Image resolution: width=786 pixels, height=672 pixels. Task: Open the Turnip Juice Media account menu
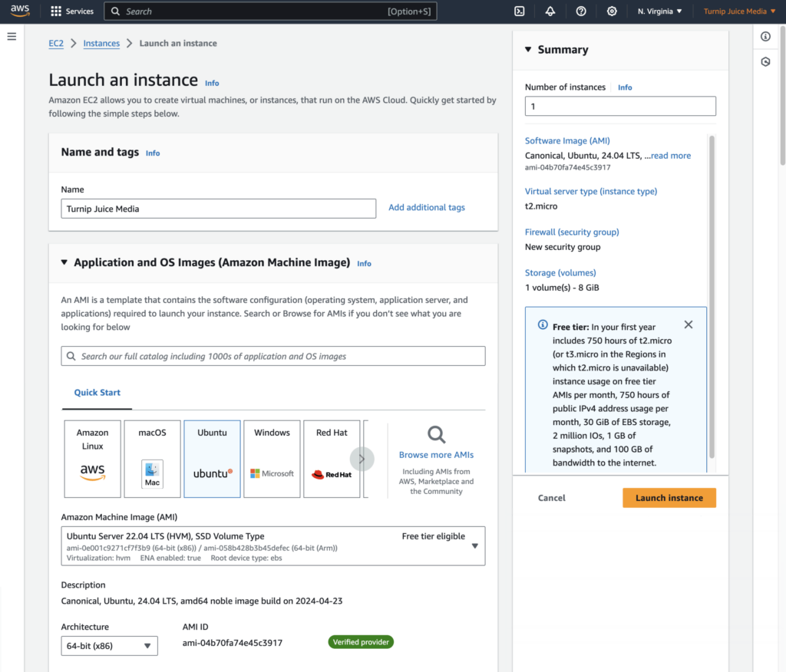[739, 11]
